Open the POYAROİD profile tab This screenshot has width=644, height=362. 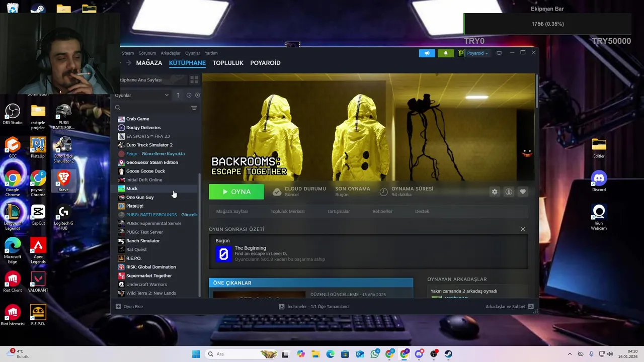(x=265, y=63)
